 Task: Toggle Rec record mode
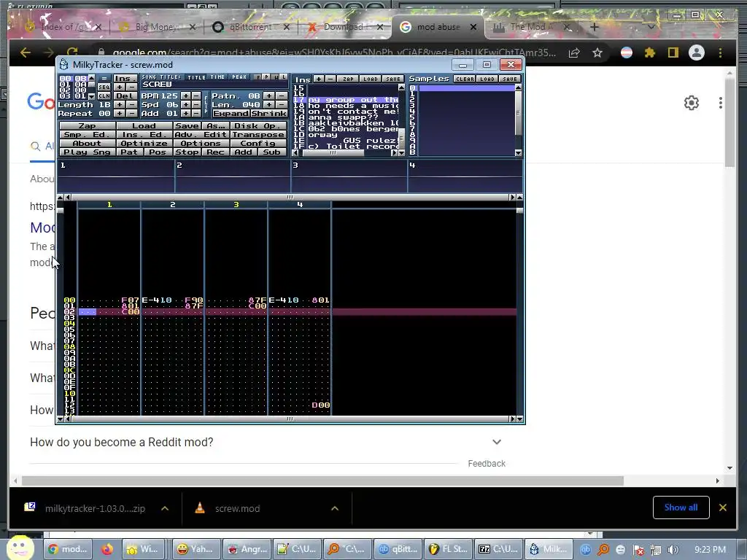[x=215, y=152]
